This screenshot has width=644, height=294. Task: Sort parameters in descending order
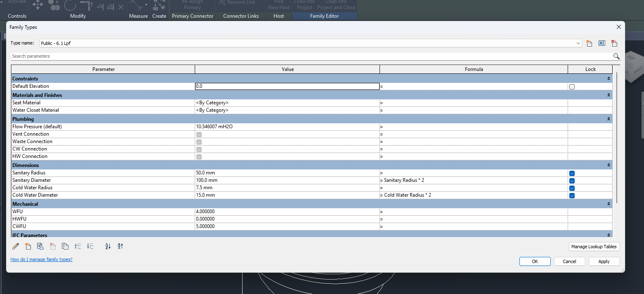coord(120,246)
